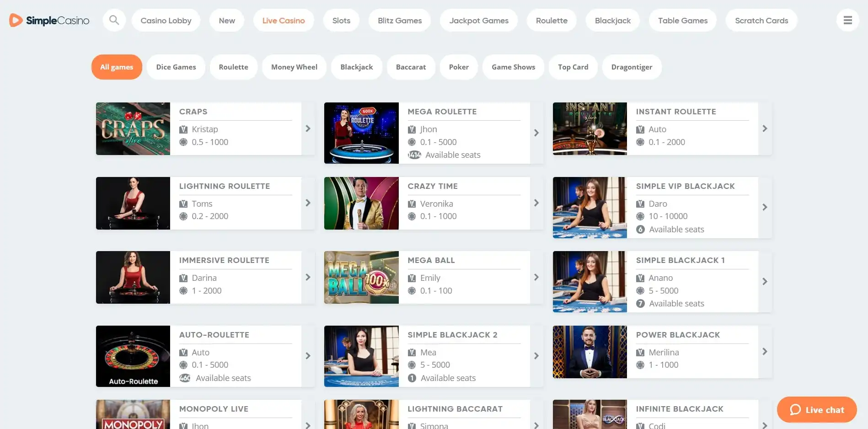The width and height of the screenshot is (868, 429).
Task: Expand the Crazy Time chevron
Action: (536, 203)
